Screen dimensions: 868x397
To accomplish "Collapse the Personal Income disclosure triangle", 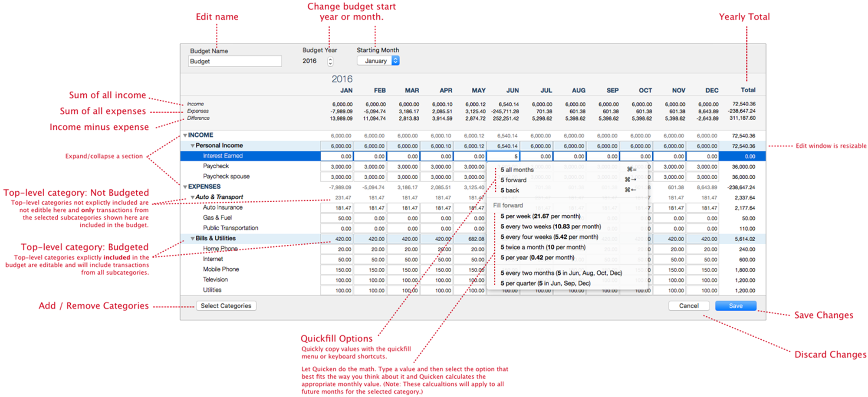I will (192, 146).
